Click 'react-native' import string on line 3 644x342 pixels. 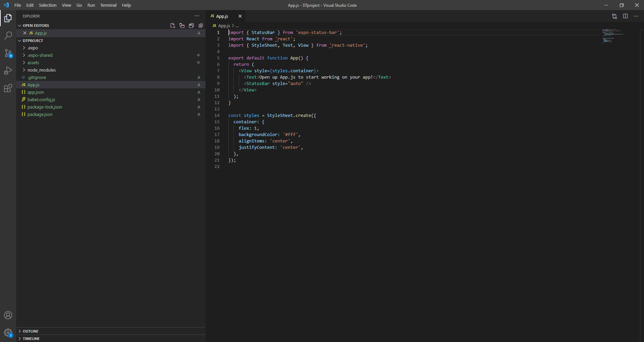[x=347, y=45]
